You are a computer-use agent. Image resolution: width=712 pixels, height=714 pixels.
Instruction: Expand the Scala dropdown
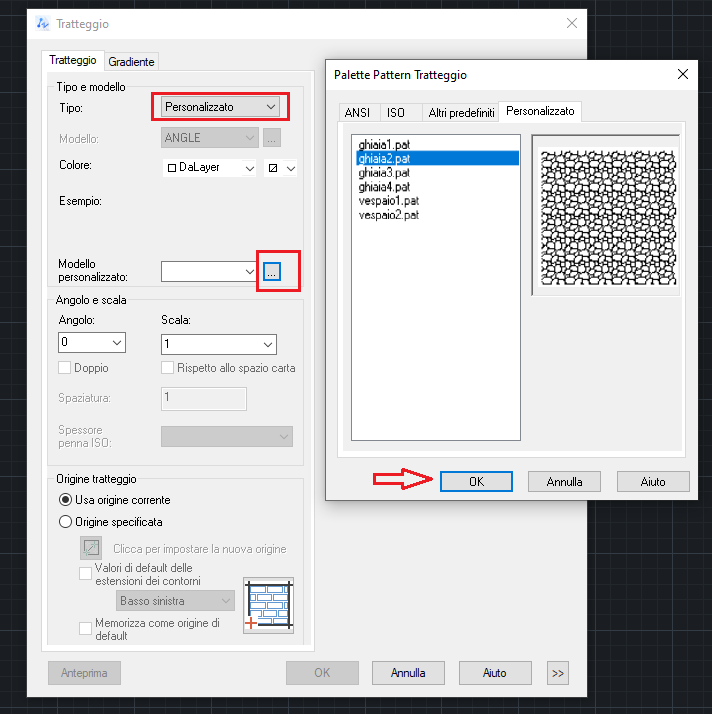point(218,343)
